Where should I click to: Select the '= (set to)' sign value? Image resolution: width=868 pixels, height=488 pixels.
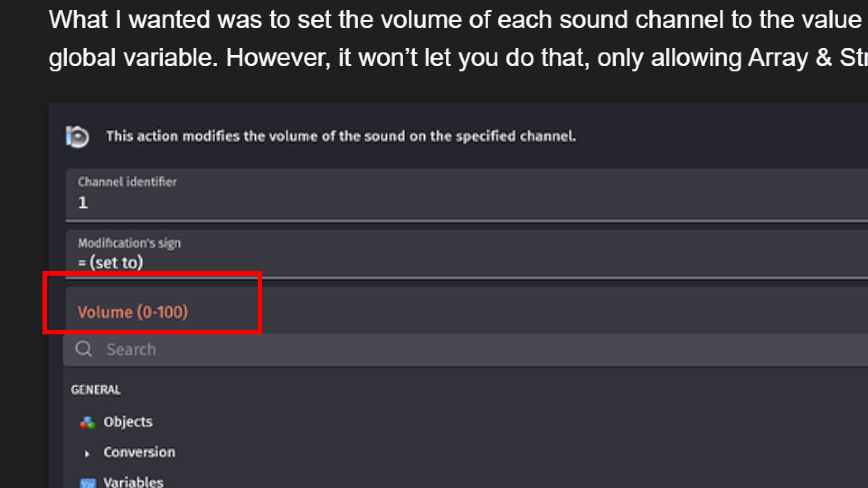(110, 263)
